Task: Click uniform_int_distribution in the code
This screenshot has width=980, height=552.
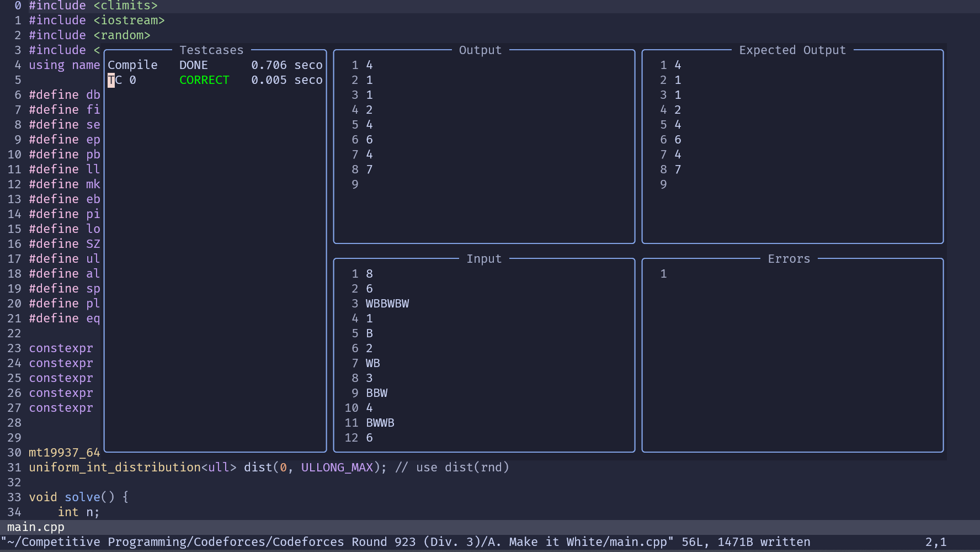Action: (115, 468)
